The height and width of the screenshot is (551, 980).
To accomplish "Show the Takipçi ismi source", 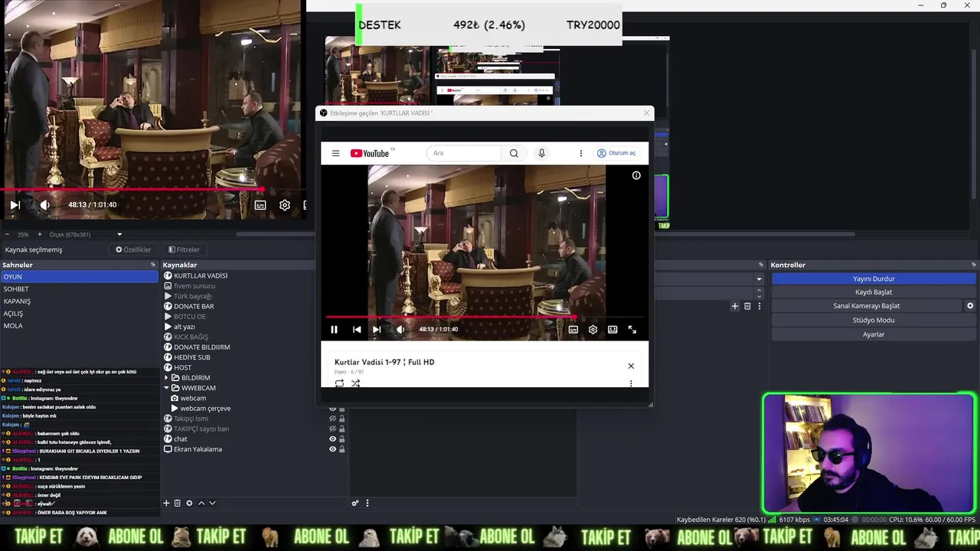I will pyautogui.click(x=332, y=419).
